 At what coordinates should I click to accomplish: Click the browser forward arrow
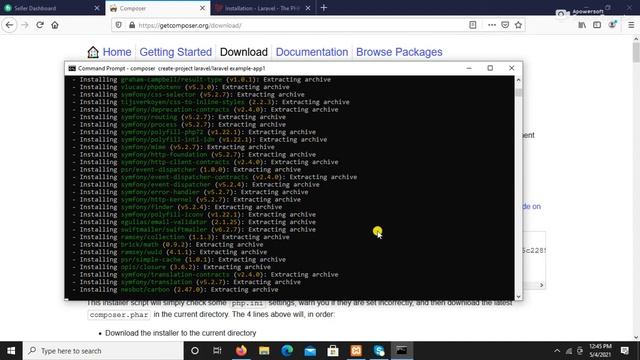(x=24, y=25)
